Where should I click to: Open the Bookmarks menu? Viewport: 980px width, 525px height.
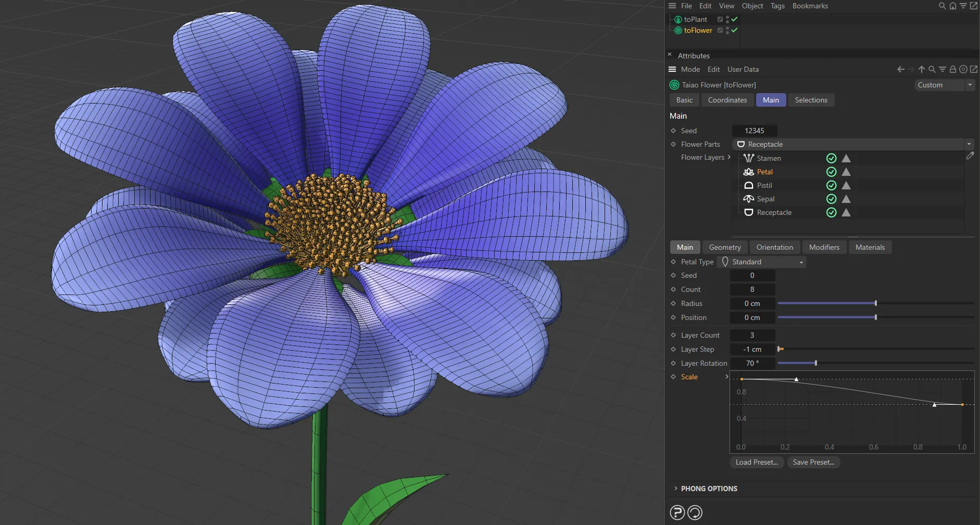[x=809, y=6]
